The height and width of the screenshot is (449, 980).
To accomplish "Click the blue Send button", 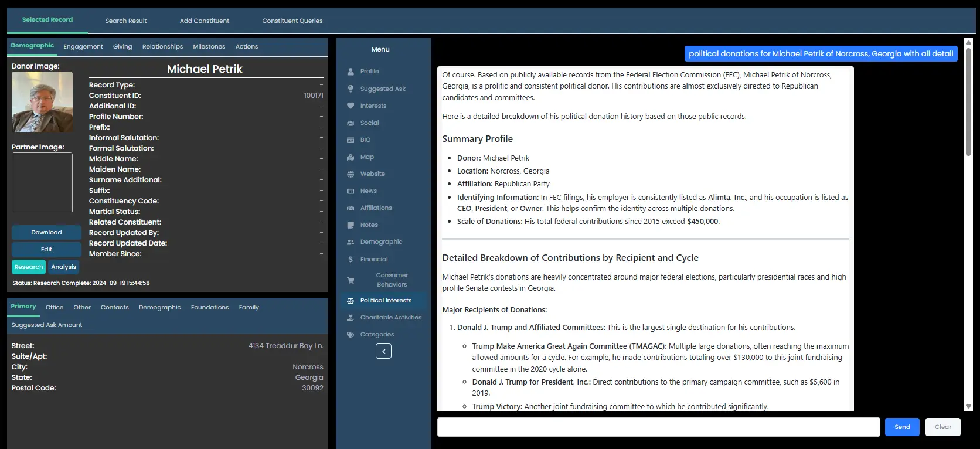I will click(902, 427).
